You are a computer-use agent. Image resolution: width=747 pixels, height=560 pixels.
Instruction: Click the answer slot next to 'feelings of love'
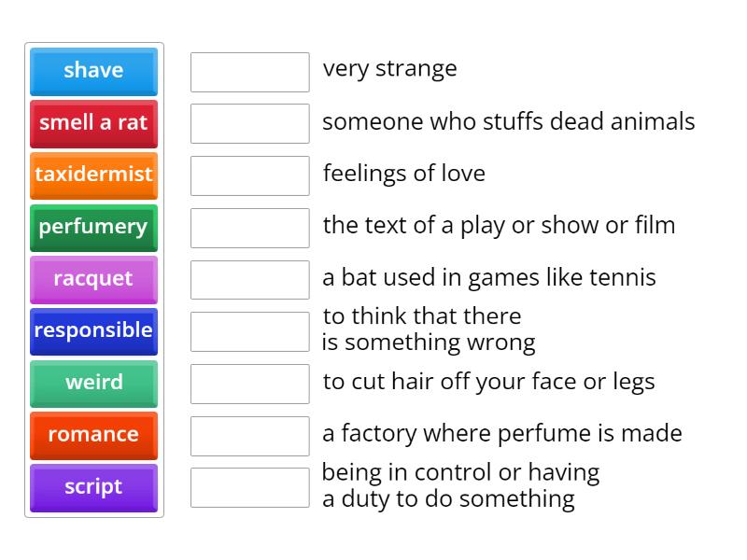coord(249,175)
